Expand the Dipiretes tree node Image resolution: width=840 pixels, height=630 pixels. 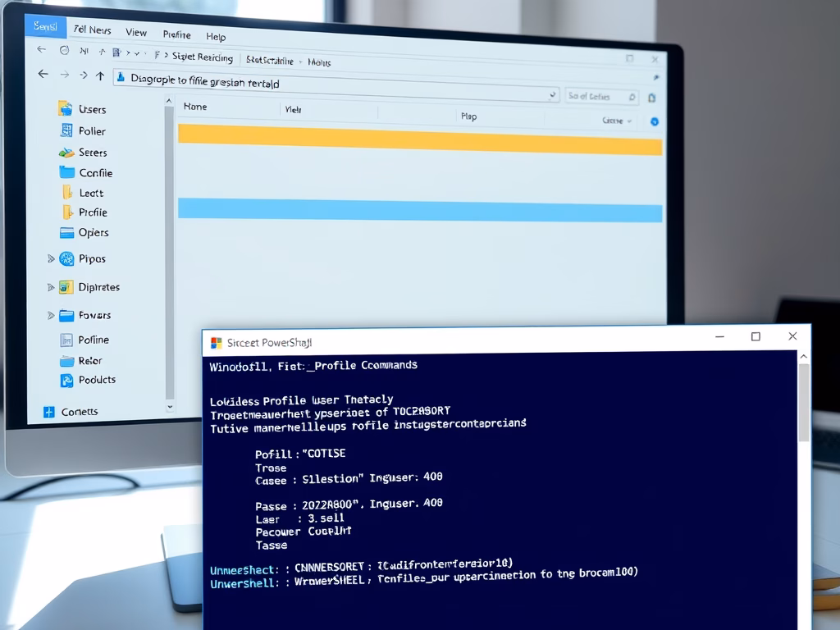[51, 288]
